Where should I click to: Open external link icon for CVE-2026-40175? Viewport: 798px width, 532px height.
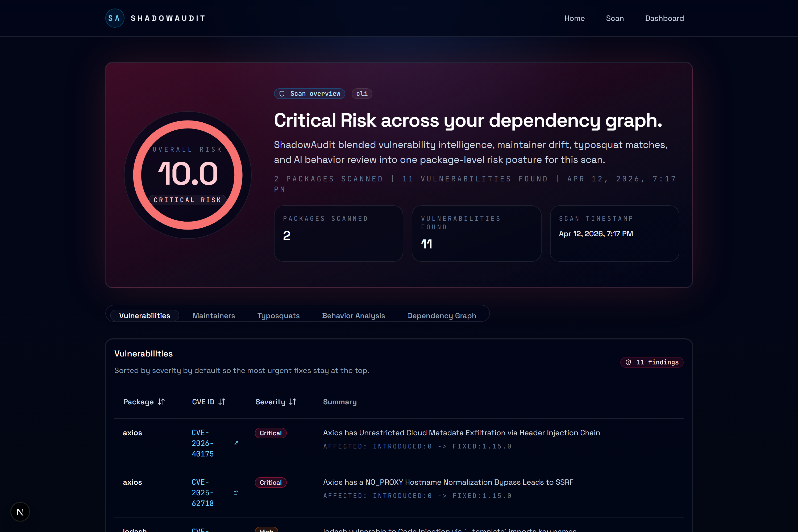tap(236, 443)
